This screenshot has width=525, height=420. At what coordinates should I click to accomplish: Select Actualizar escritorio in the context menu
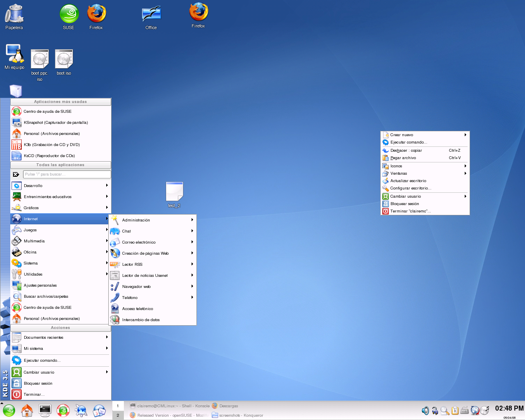pyautogui.click(x=408, y=181)
